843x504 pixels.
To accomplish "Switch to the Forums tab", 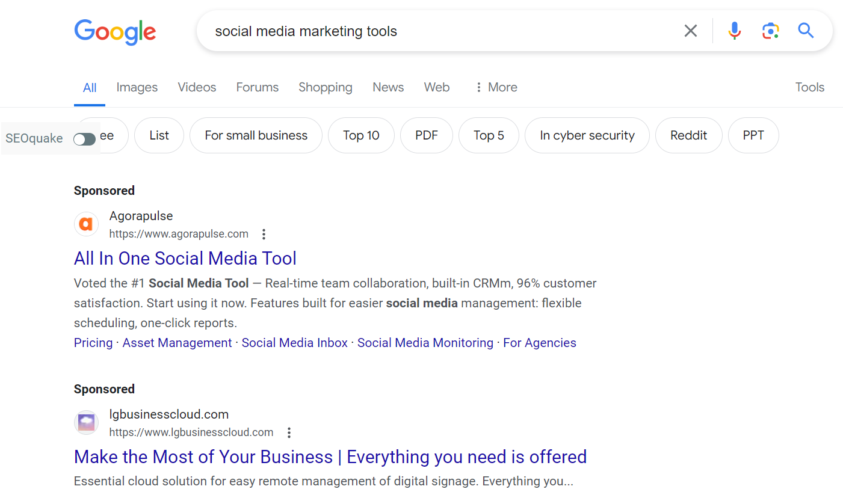I will coord(258,87).
